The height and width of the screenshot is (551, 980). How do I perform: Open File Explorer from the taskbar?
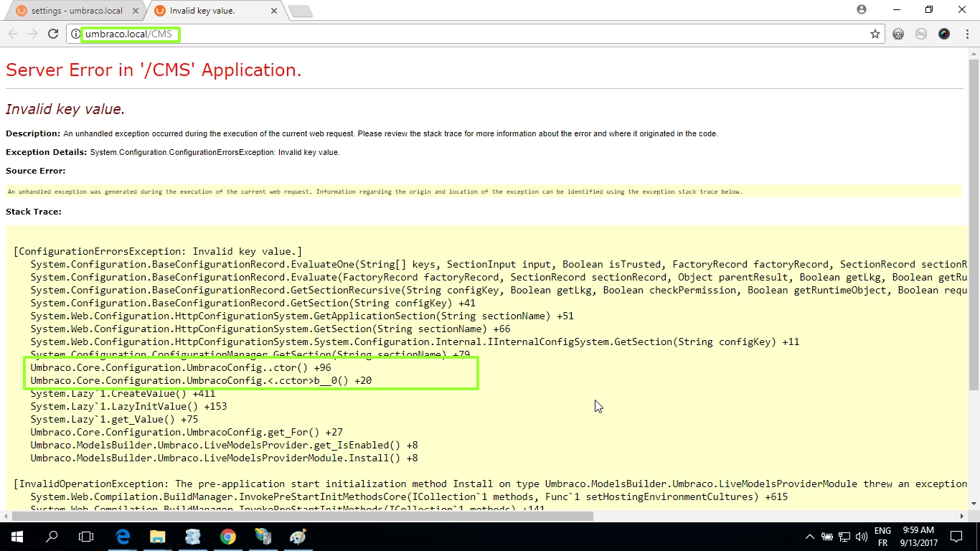pos(158,536)
